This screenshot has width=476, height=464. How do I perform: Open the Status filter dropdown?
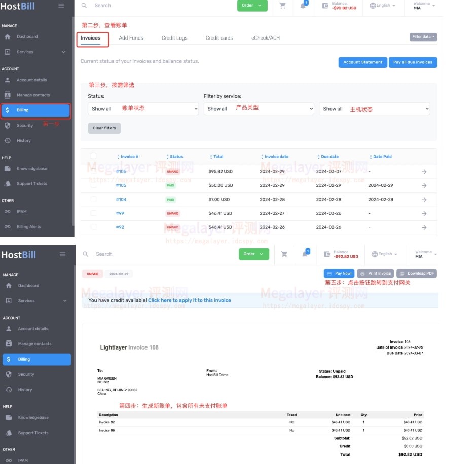[x=144, y=109]
